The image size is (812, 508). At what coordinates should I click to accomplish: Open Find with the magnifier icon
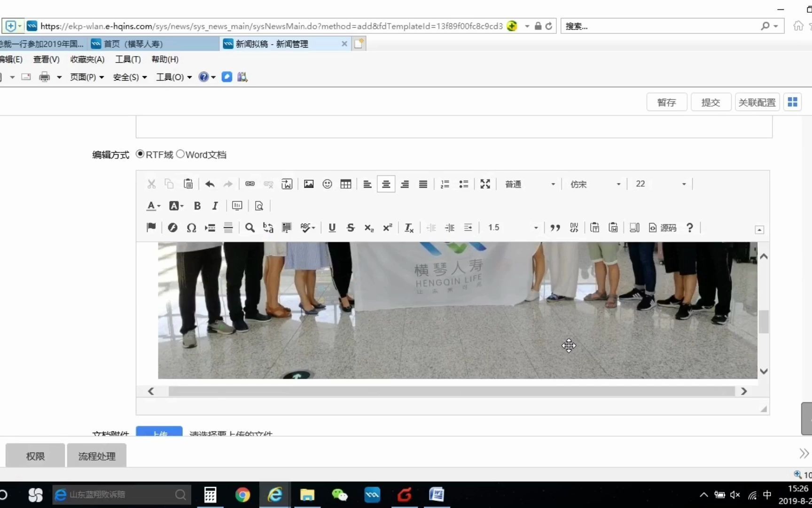250,228
